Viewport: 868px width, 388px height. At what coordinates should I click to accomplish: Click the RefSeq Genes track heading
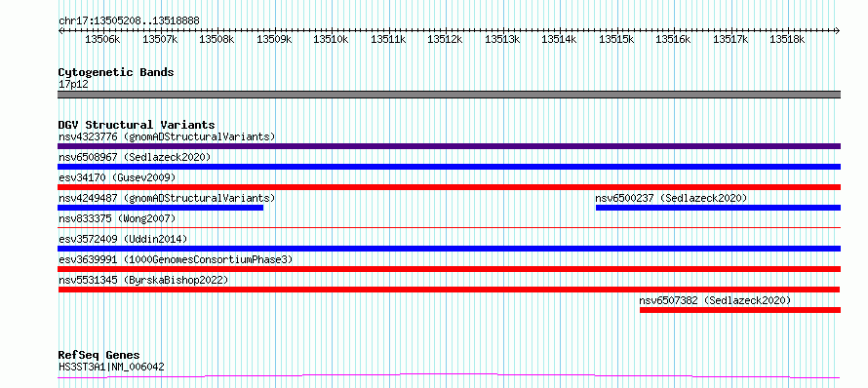tap(99, 356)
